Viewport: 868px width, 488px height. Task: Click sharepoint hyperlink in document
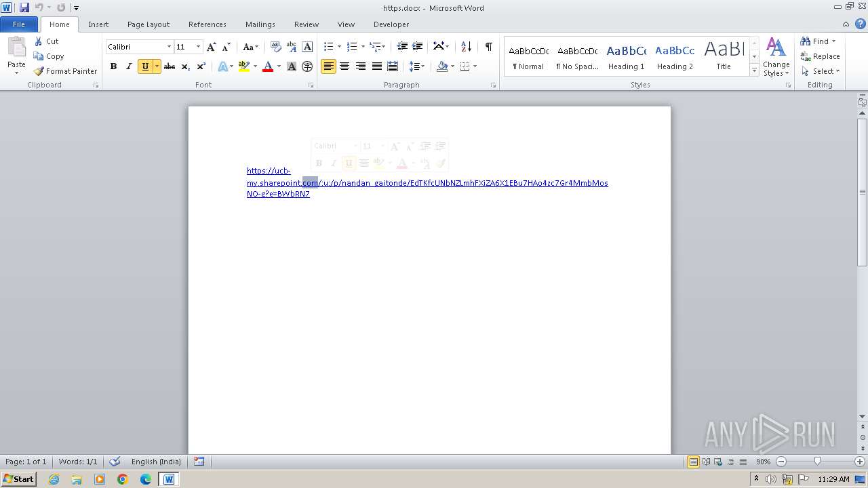click(x=427, y=182)
